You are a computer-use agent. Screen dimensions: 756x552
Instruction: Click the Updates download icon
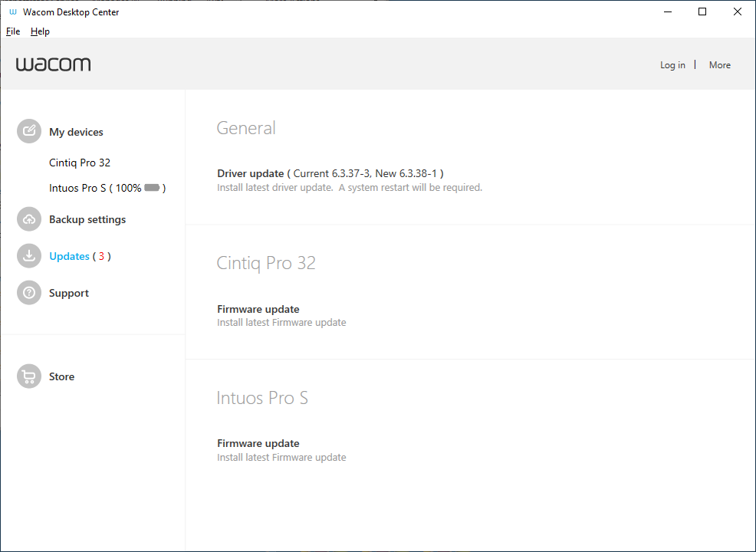(29, 256)
